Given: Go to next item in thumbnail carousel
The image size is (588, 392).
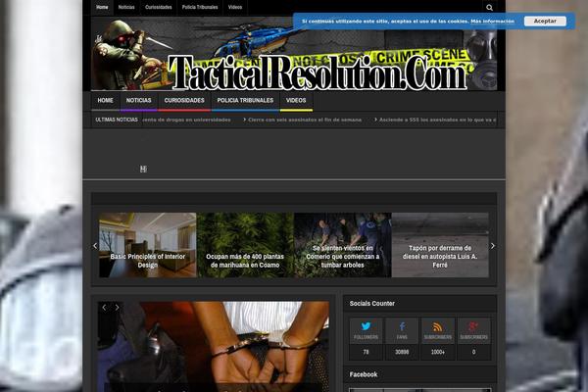Looking at the screenshot, I should pyautogui.click(x=493, y=246).
